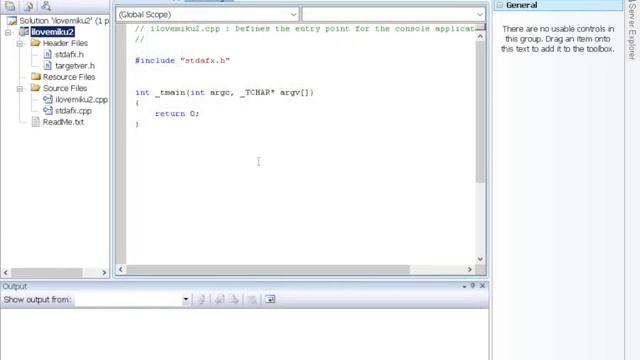Click the General toolbox group header text
The height and width of the screenshot is (360, 640).
[522, 5]
